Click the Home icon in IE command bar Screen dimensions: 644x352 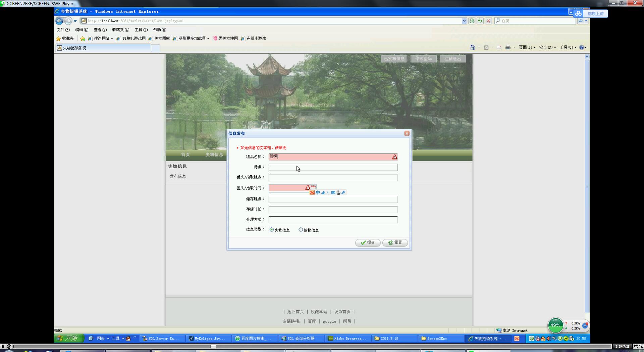pos(473,47)
